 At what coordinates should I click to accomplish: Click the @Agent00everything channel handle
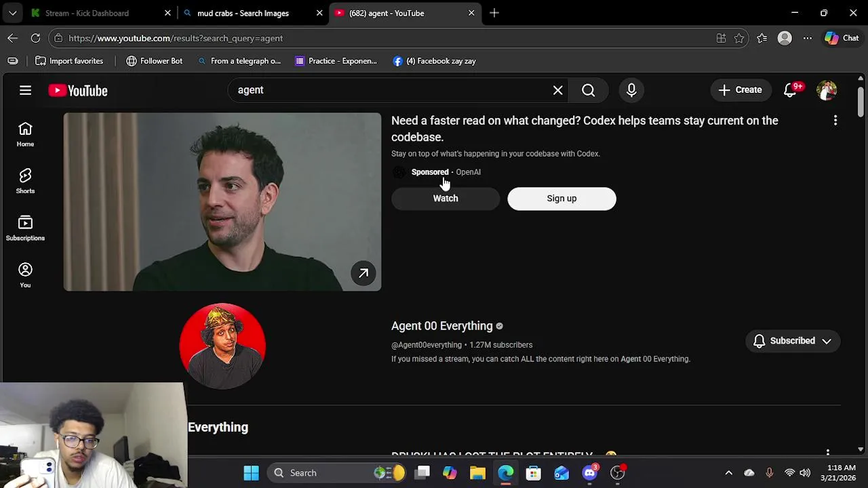pos(427,345)
